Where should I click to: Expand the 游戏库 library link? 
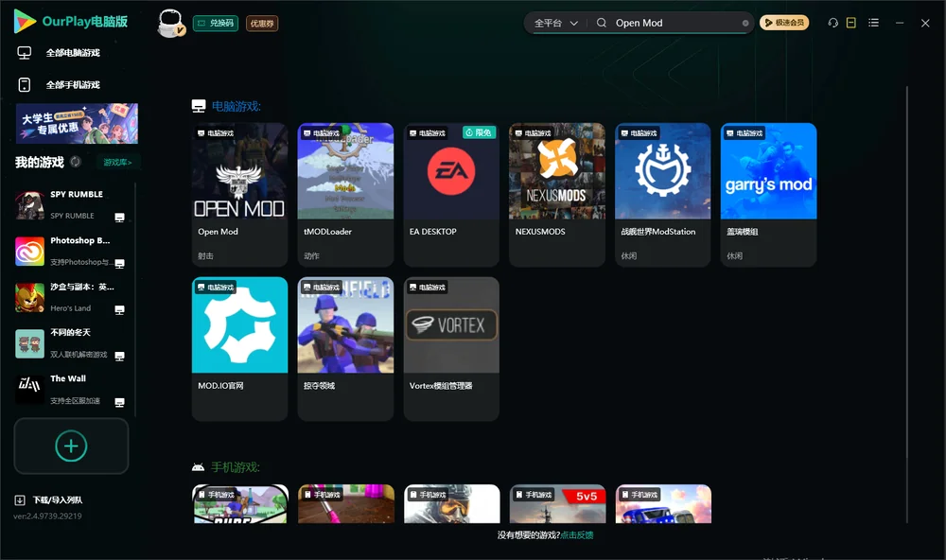[x=117, y=162]
